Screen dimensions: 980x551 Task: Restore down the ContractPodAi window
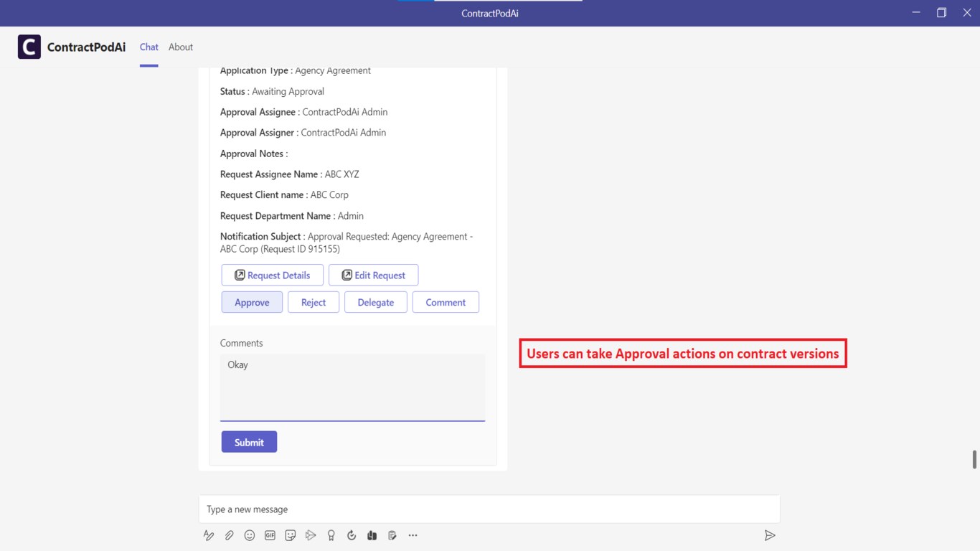pos(941,13)
